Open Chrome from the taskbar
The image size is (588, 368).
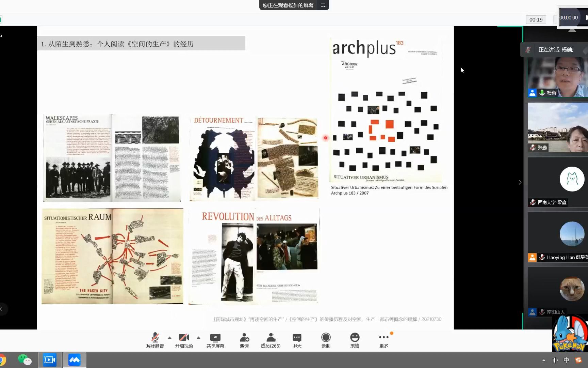2,360
